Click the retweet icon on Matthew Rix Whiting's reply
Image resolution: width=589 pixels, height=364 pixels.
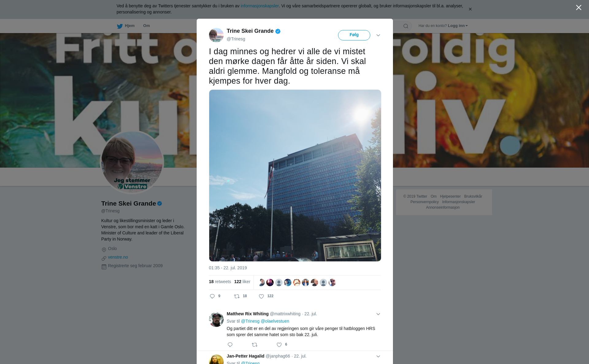click(x=255, y=345)
